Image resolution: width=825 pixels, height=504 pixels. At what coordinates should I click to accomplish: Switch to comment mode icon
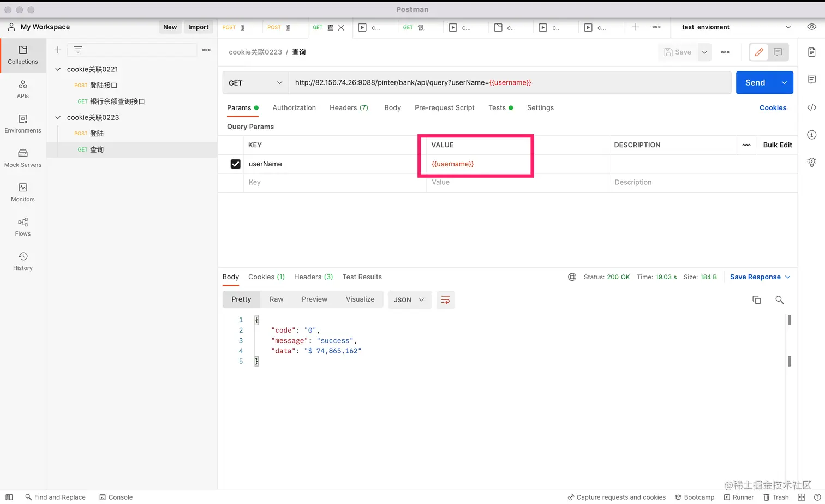coord(778,52)
